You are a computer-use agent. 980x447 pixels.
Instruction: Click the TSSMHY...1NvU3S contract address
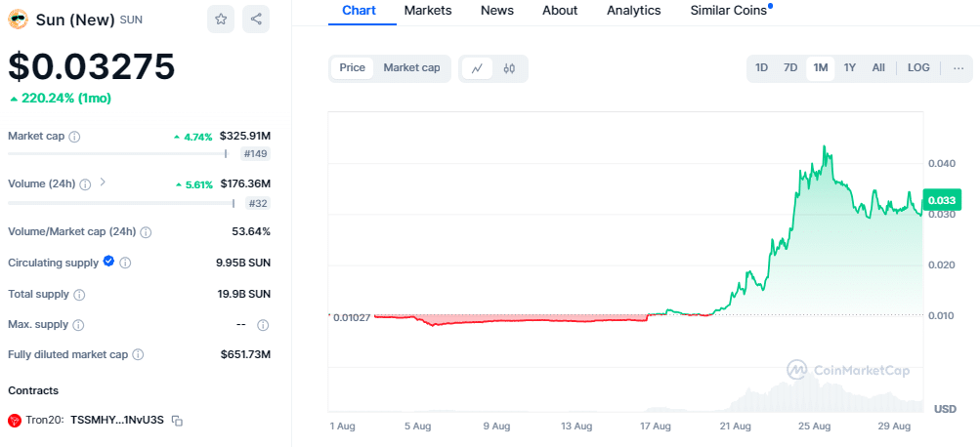pos(117,420)
